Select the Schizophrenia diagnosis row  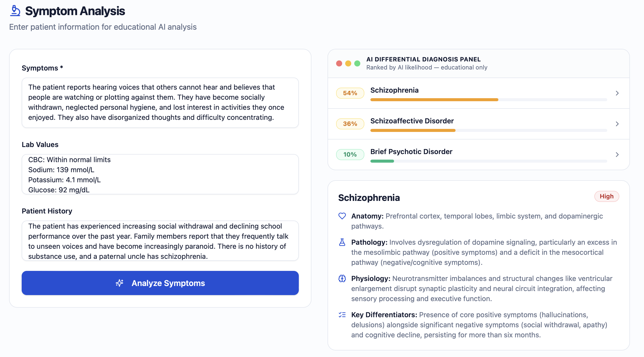click(479, 93)
